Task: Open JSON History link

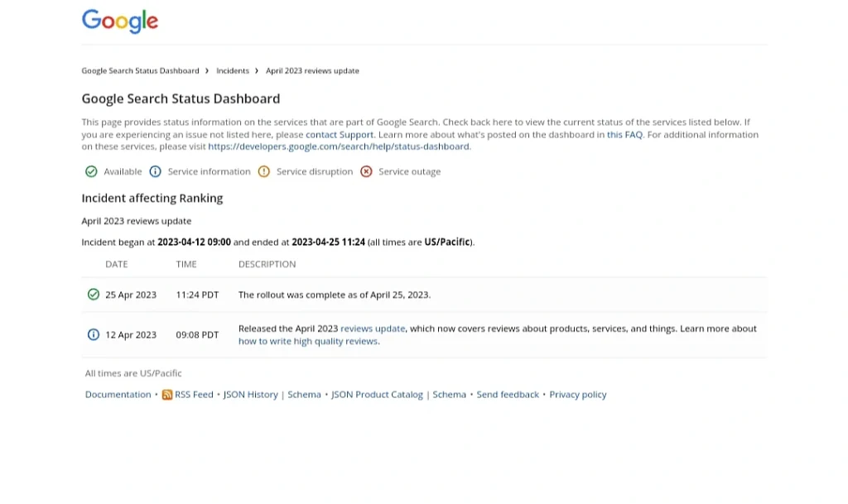Action: coord(250,394)
